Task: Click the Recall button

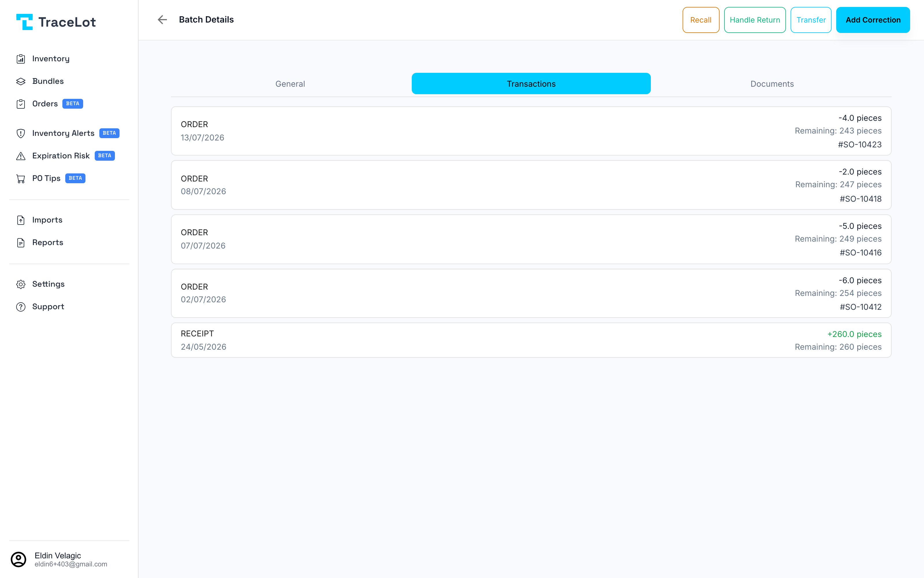Action: tap(701, 20)
